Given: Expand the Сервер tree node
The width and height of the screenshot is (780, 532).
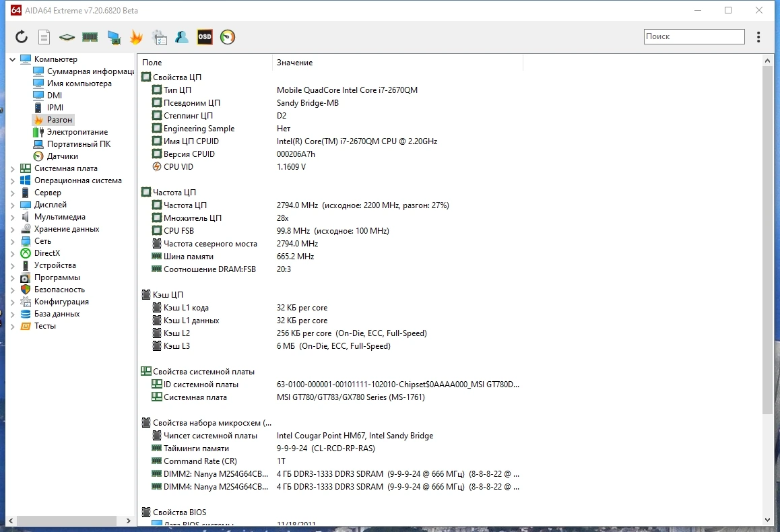Looking at the screenshot, I should [12, 193].
